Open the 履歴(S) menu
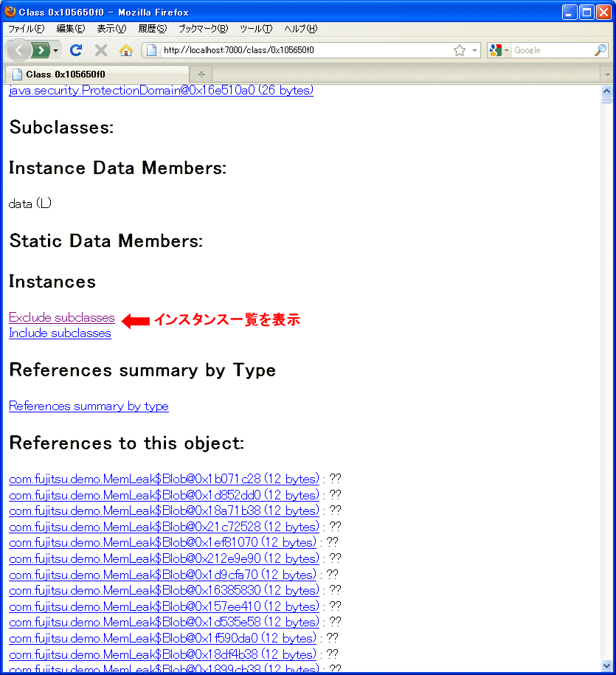This screenshot has width=616, height=675. 152,29
